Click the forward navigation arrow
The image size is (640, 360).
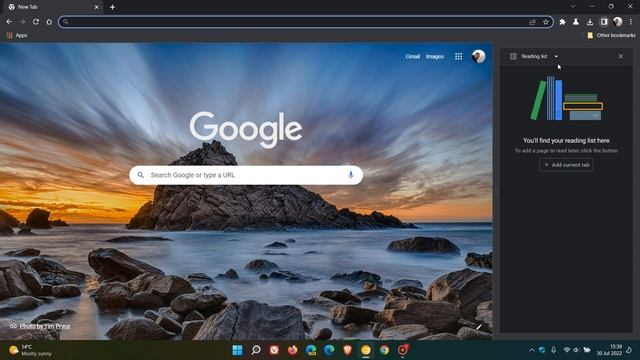coord(22,22)
